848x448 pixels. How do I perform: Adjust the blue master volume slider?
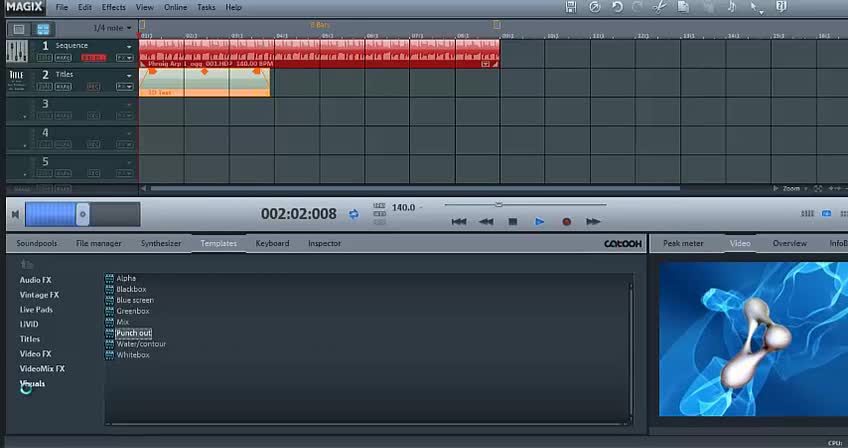[82, 214]
